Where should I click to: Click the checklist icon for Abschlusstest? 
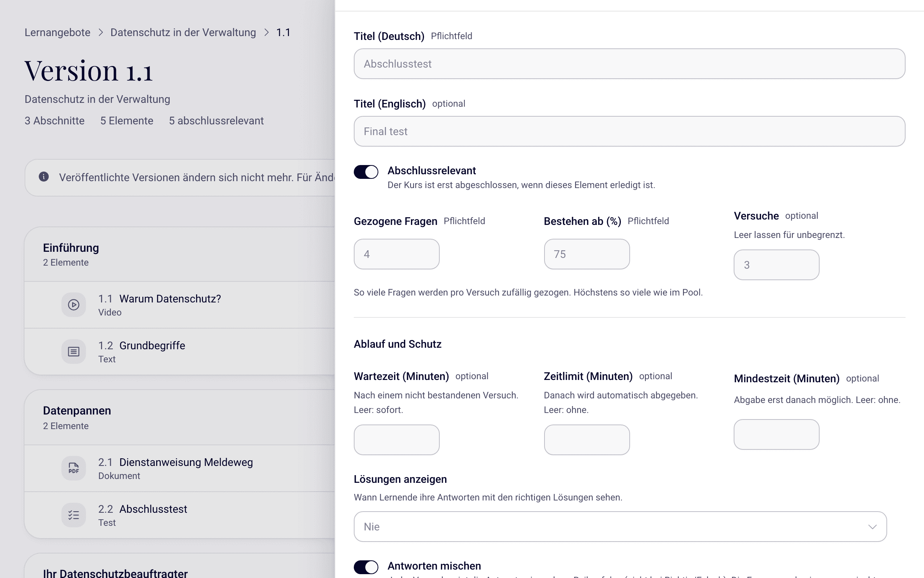pos(74,515)
